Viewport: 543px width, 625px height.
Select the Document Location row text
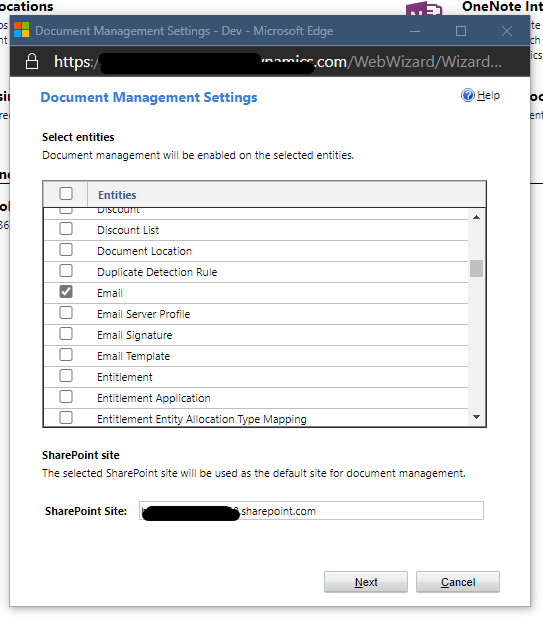click(144, 251)
